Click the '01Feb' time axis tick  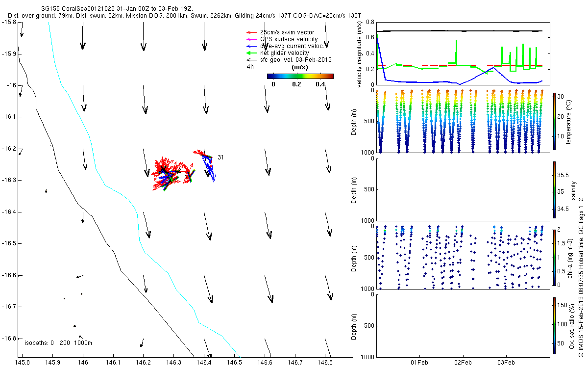click(419, 363)
